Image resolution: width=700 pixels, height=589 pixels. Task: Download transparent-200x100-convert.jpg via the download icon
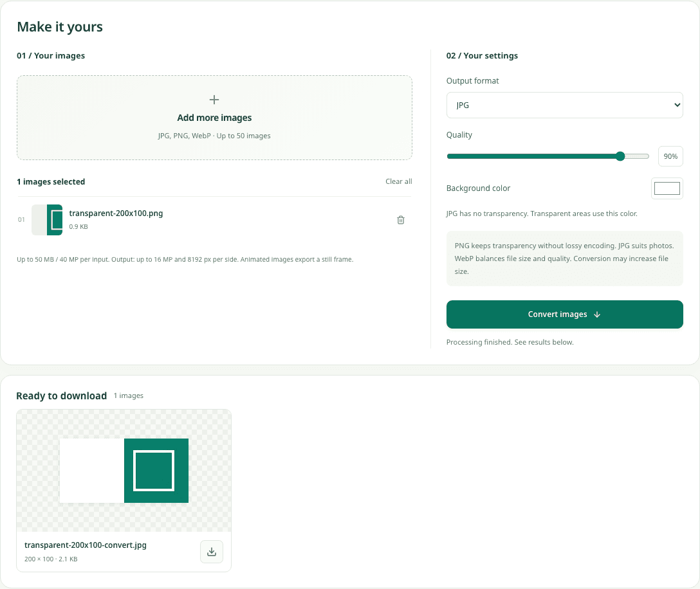pyautogui.click(x=212, y=552)
